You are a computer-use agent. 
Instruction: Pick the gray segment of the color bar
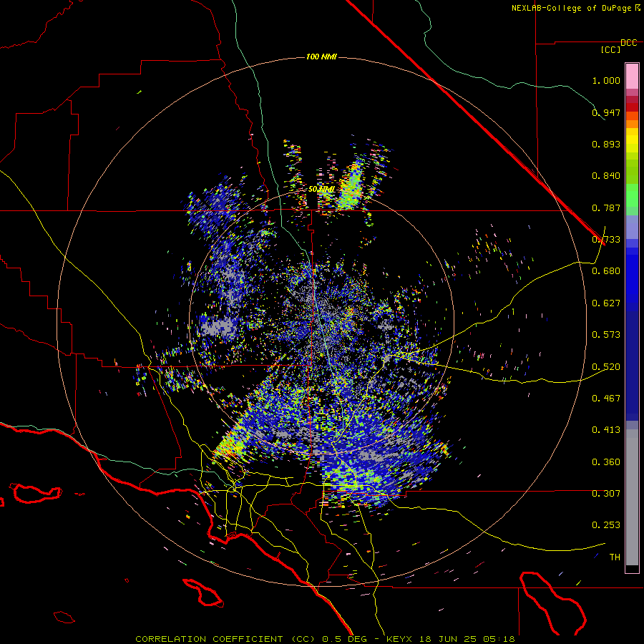(x=632, y=497)
